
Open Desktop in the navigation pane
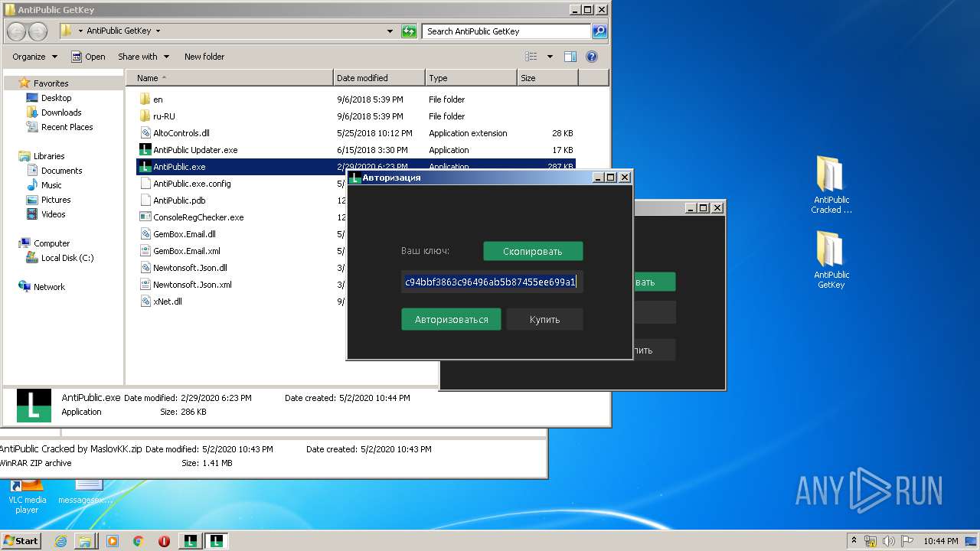click(x=56, y=98)
